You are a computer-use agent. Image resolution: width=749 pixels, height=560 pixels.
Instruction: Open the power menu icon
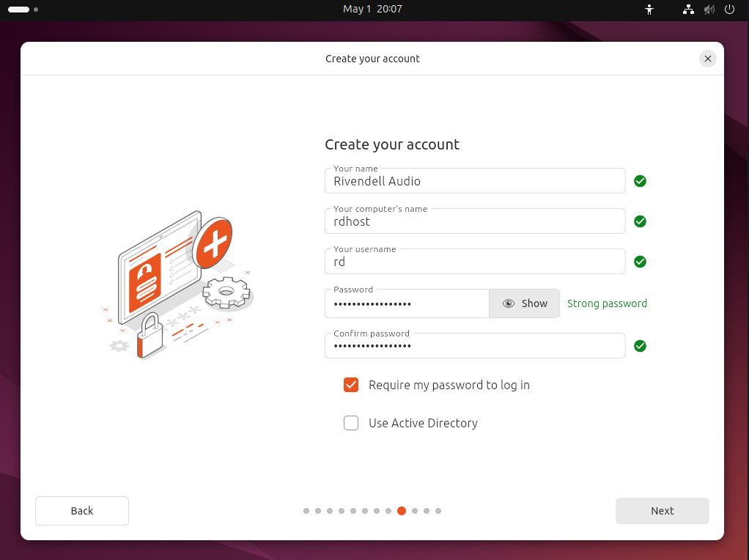click(729, 10)
